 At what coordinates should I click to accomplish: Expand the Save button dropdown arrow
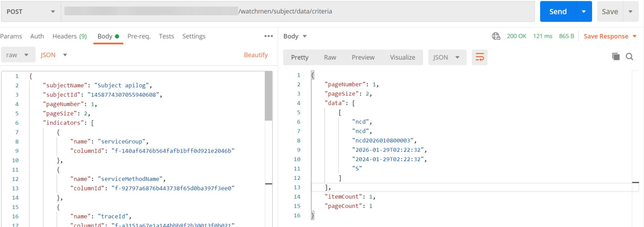coord(631,11)
